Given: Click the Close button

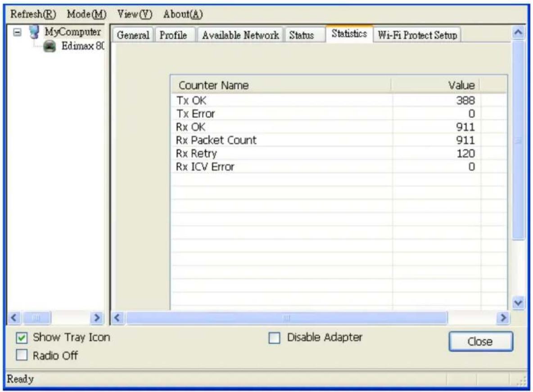Looking at the screenshot, I should pos(480,341).
